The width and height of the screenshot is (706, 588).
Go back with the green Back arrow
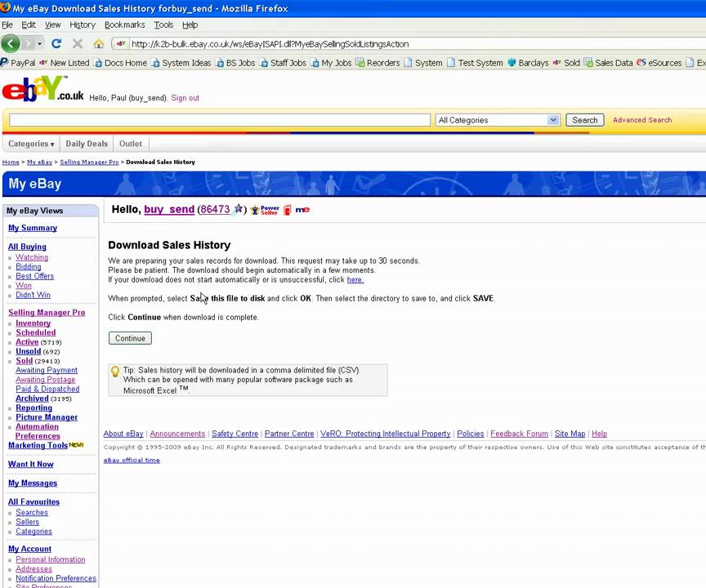pyautogui.click(x=11, y=43)
